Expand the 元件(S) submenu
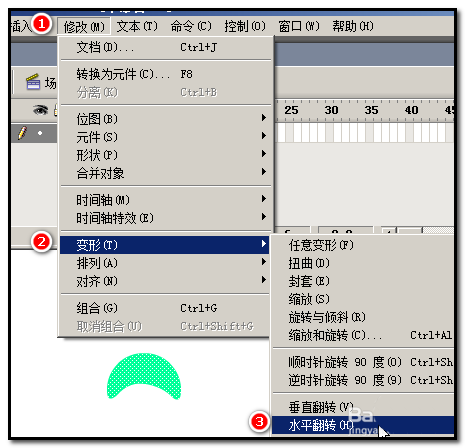 [x=166, y=137]
